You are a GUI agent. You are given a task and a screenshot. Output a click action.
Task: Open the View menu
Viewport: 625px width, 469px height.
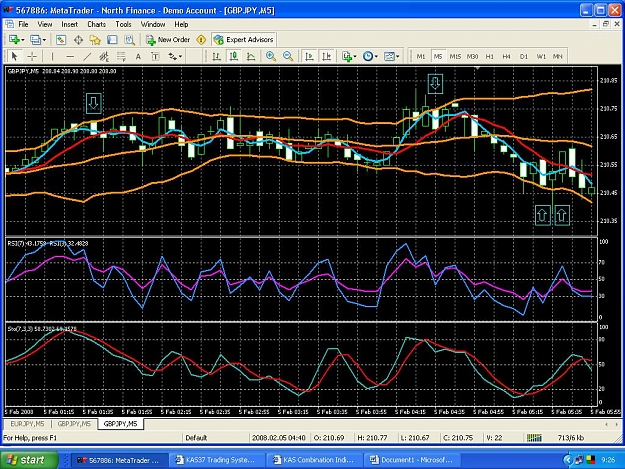tap(45, 24)
